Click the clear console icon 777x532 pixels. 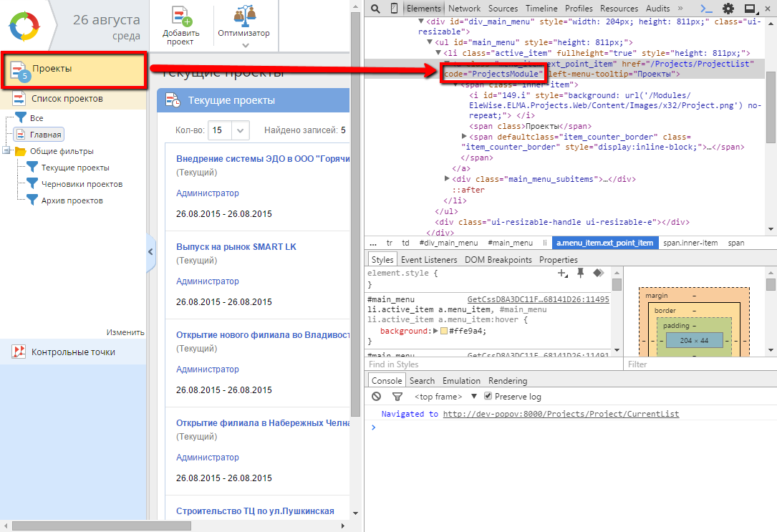point(377,397)
